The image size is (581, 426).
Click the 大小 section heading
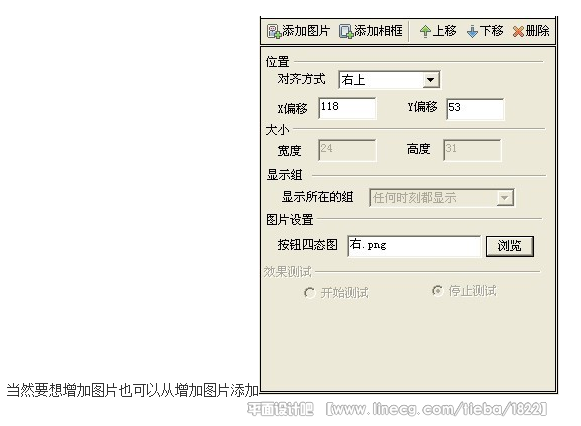coord(278,130)
